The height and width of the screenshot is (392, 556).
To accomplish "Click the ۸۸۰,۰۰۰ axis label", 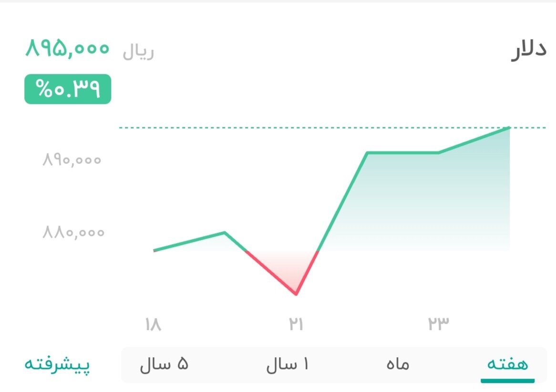I will click(x=72, y=232).
